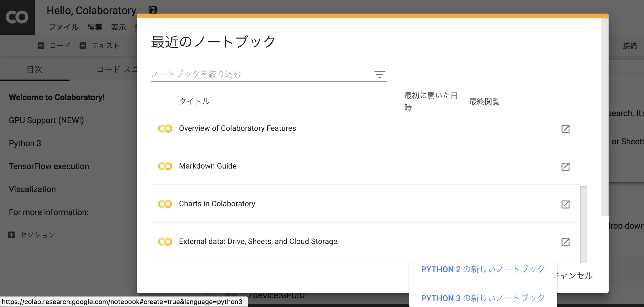Go to TensorFlow execution section

(49, 166)
